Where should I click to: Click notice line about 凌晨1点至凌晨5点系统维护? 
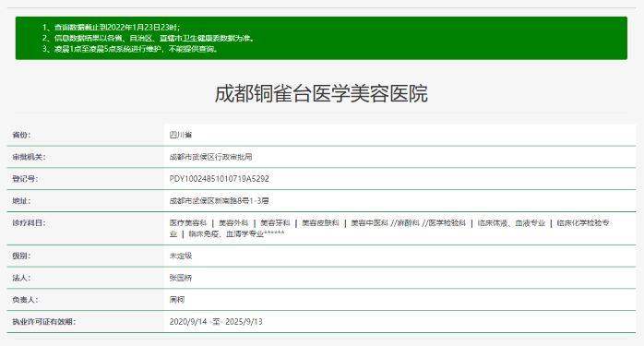coord(130,49)
